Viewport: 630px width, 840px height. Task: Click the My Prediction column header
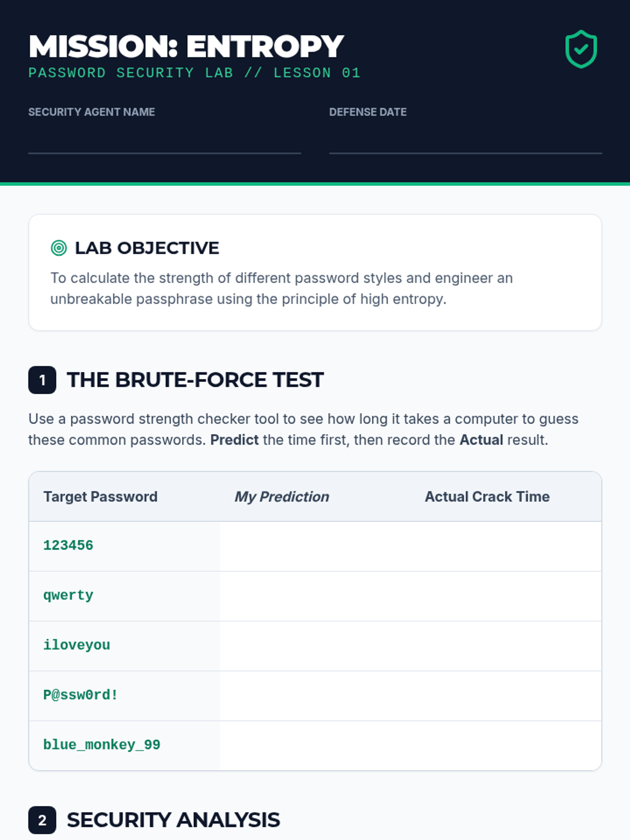coord(282,497)
